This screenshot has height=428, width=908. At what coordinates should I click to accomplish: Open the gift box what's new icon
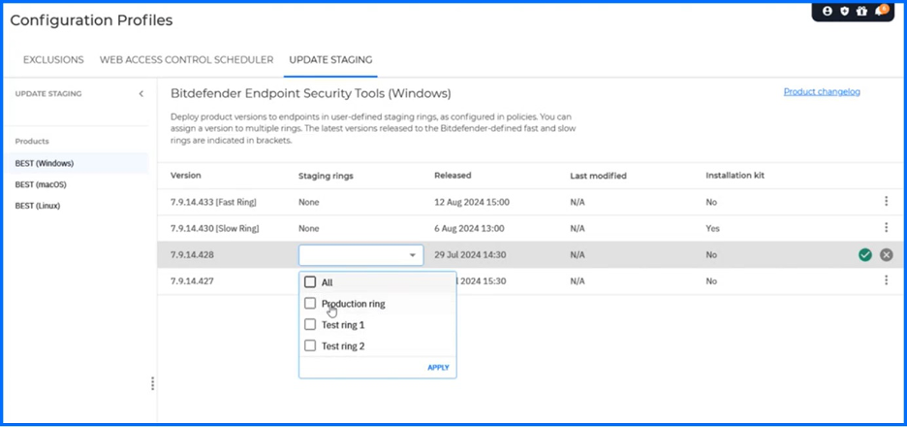pyautogui.click(x=862, y=11)
